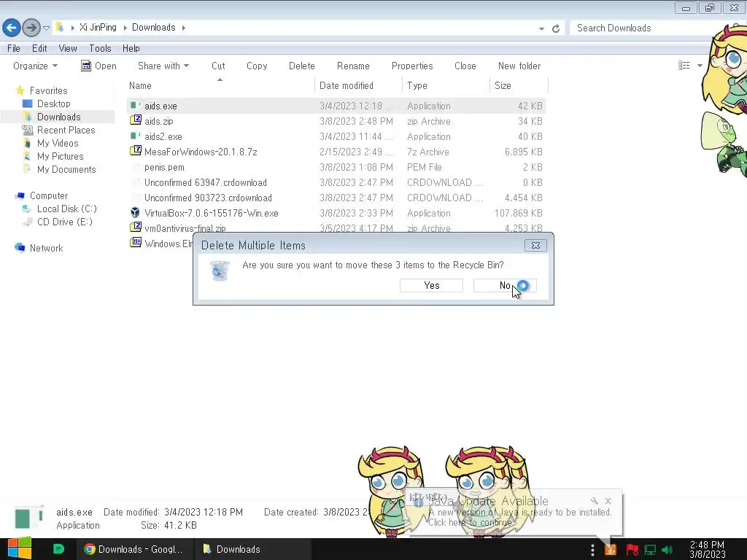Expand the Share with dropdown

click(163, 66)
